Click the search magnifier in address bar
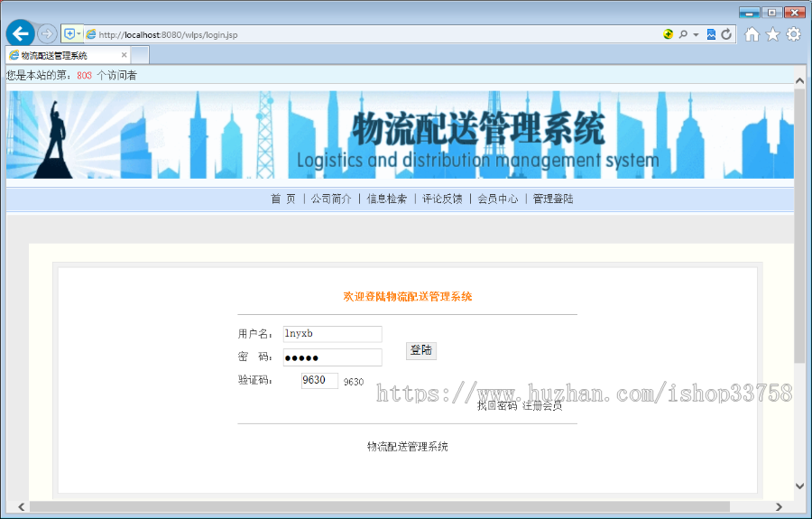Viewport: 812px width, 519px height. tap(683, 34)
